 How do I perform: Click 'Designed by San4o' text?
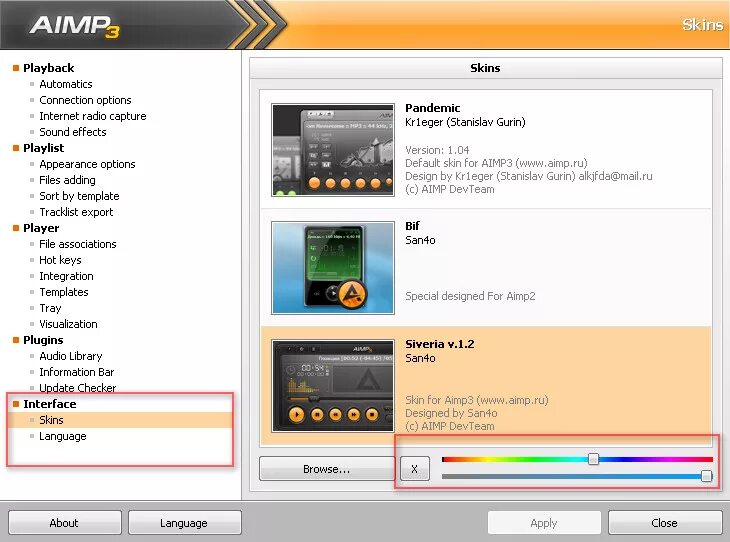(451, 413)
